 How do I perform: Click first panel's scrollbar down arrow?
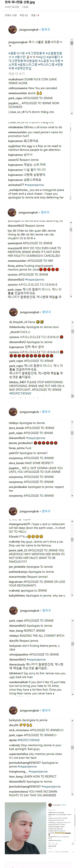click(71, 113)
